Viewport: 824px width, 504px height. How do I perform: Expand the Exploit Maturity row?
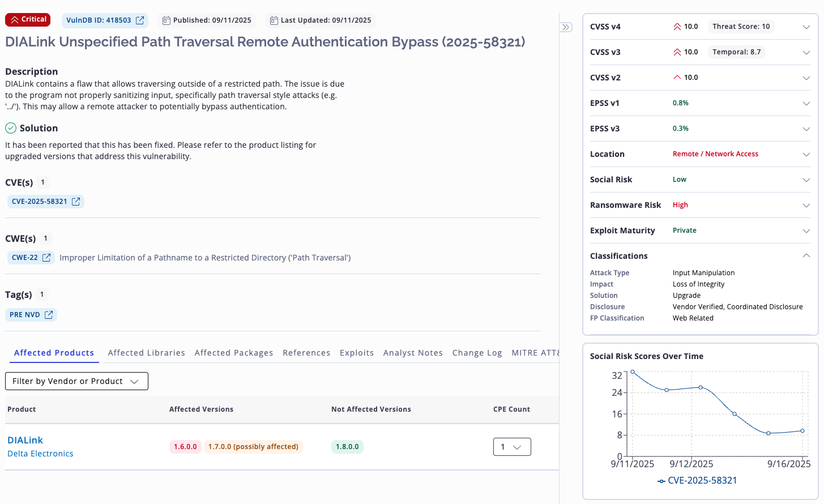(806, 231)
